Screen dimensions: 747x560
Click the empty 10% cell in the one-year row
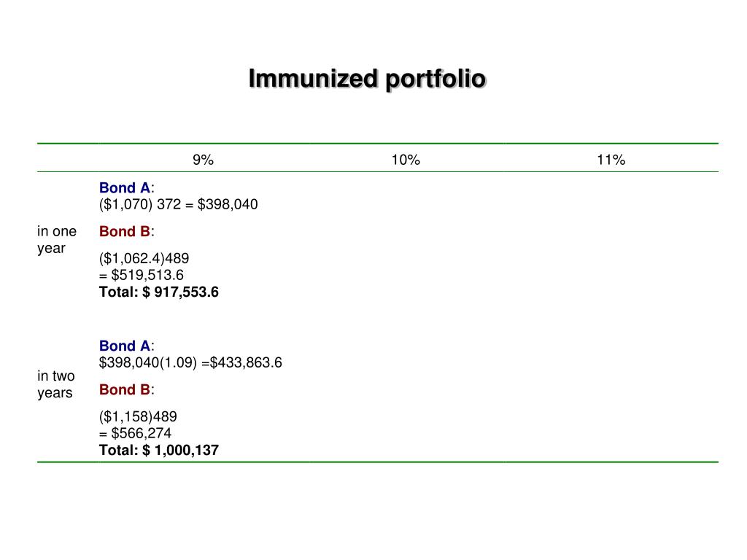click(406, 241)
